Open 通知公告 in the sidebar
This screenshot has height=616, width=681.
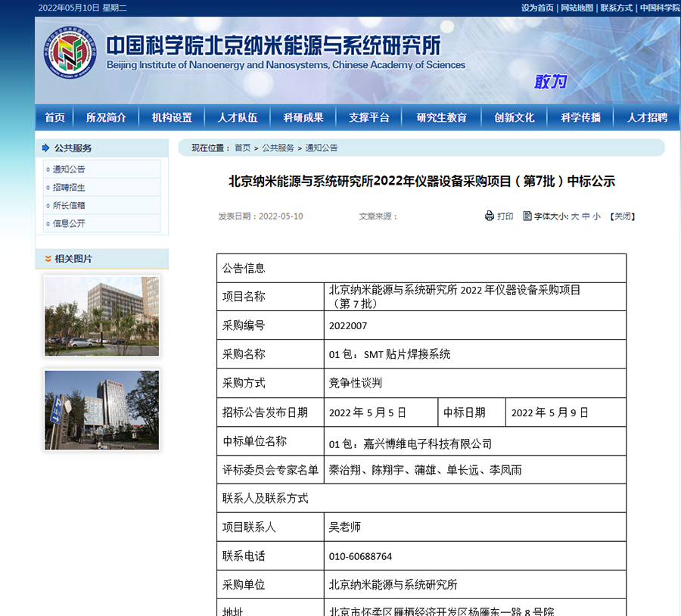(x=69, y=170)
